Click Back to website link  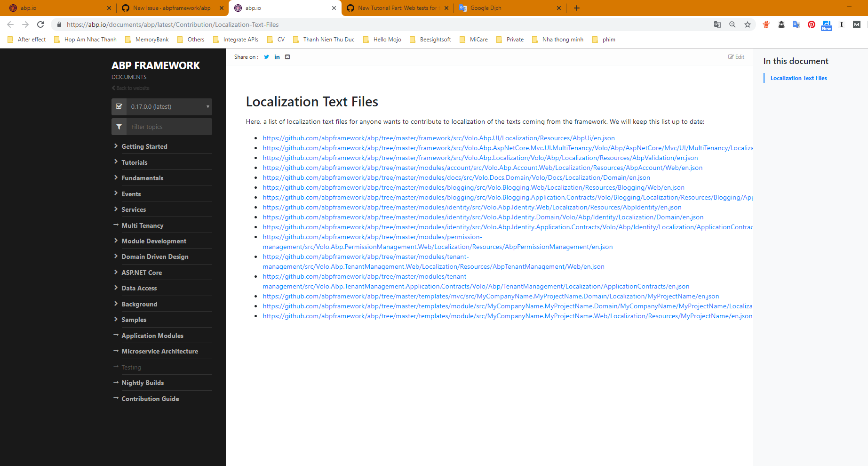pyautogui.click(x=131, y=88)
